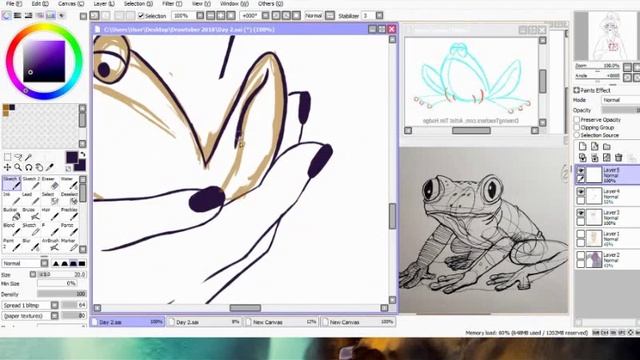
Task: Open the Stabilizer value dropdown
Action: 379,16
